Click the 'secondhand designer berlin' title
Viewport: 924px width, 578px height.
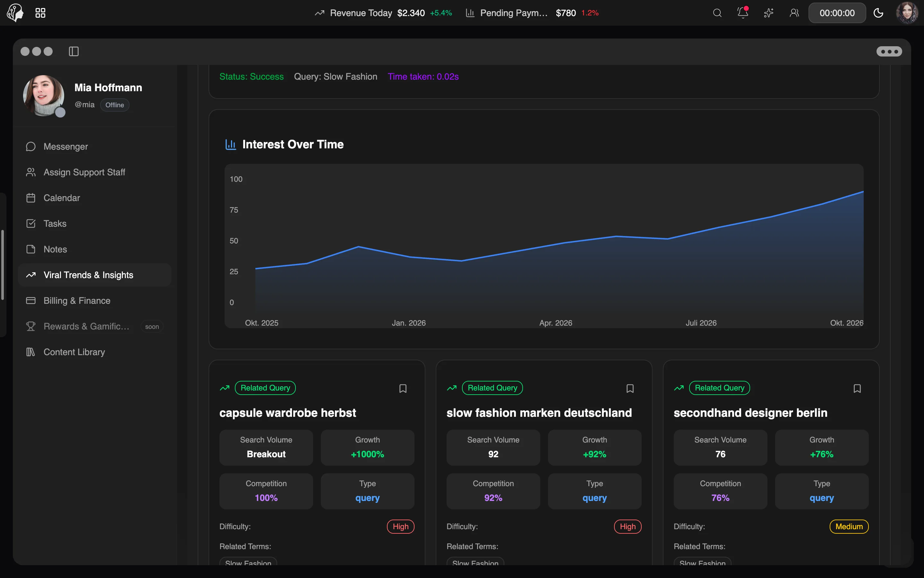750,413
